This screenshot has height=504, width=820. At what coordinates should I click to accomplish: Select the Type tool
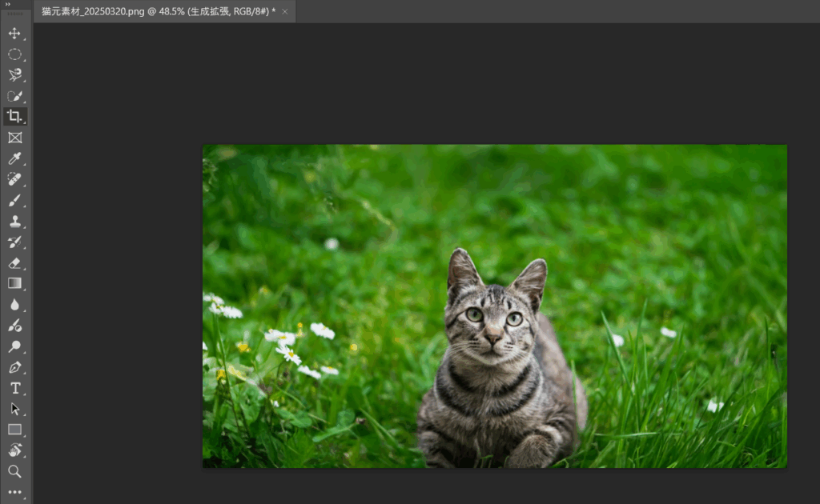pos(14,388)
